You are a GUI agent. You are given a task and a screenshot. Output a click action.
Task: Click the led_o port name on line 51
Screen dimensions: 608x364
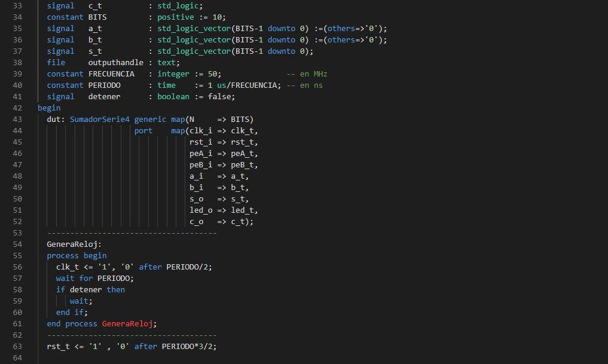tap(201, 210)
